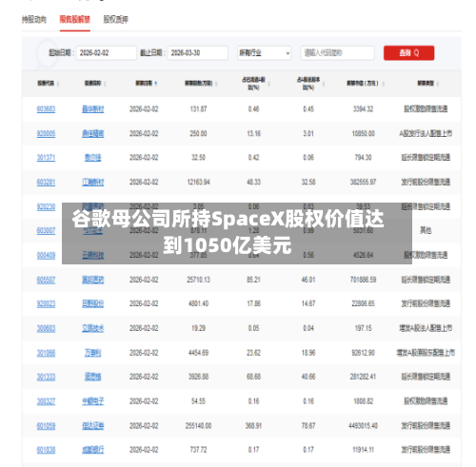Open stock code link 000409
The width and height of the screenshot is (476, 467).
[x=46, y=255]
